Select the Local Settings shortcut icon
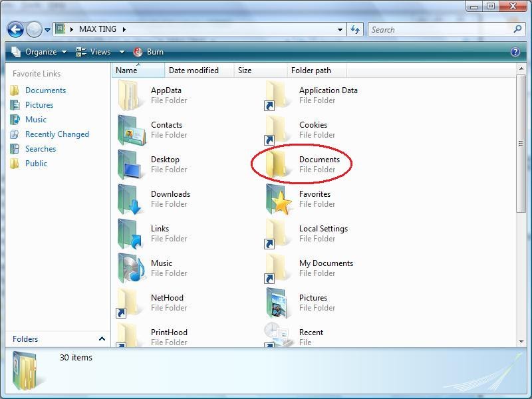This screenshot has width=532, height=399. point(277,234)
